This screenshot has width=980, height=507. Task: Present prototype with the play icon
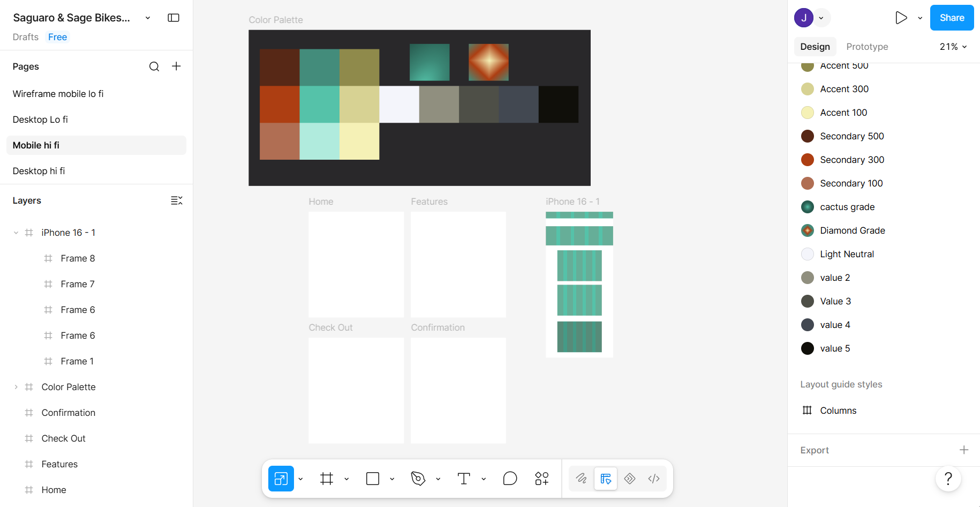901,18
